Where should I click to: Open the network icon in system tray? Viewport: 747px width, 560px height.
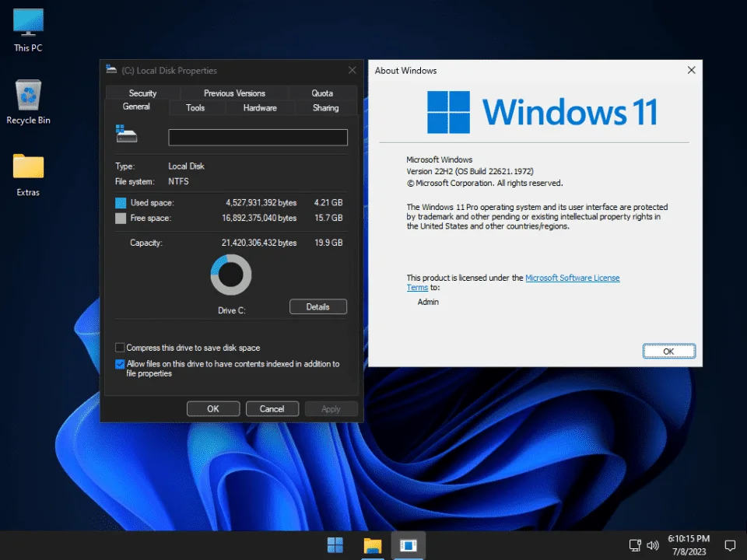(x=635, y=545)
